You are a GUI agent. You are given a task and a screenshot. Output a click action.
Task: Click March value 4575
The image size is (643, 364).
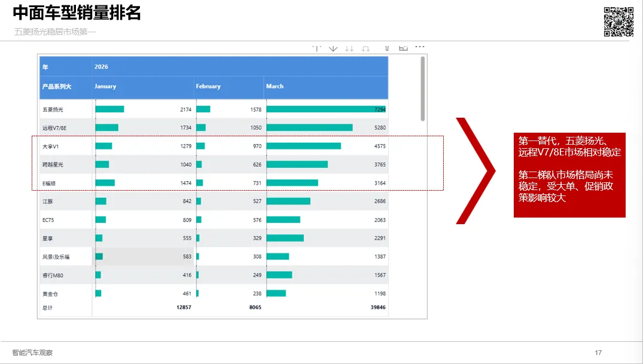(x=380, y=146)
